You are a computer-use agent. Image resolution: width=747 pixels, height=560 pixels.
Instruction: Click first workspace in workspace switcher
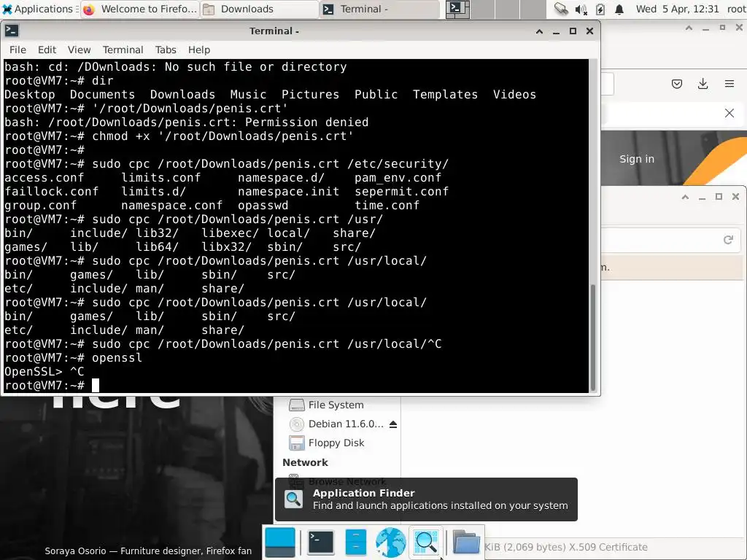tap(458, 9)
